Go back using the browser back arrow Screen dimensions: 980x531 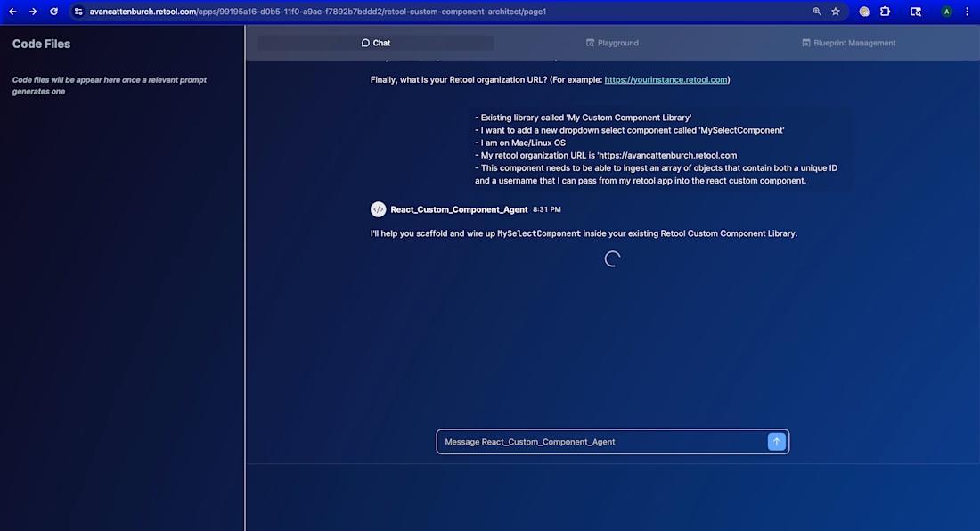coord(12,12)
